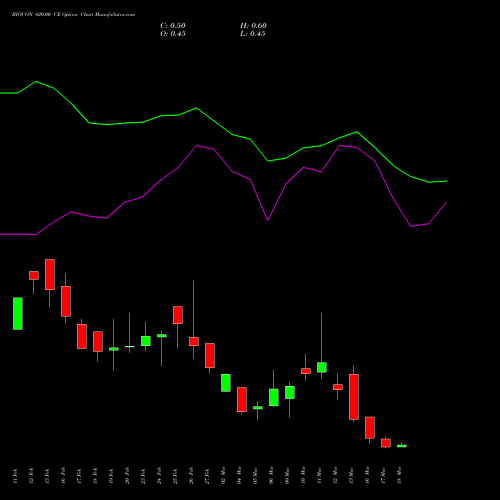Click the 18 Mar date label
This screenshot has height=500, width=500.
400,476
